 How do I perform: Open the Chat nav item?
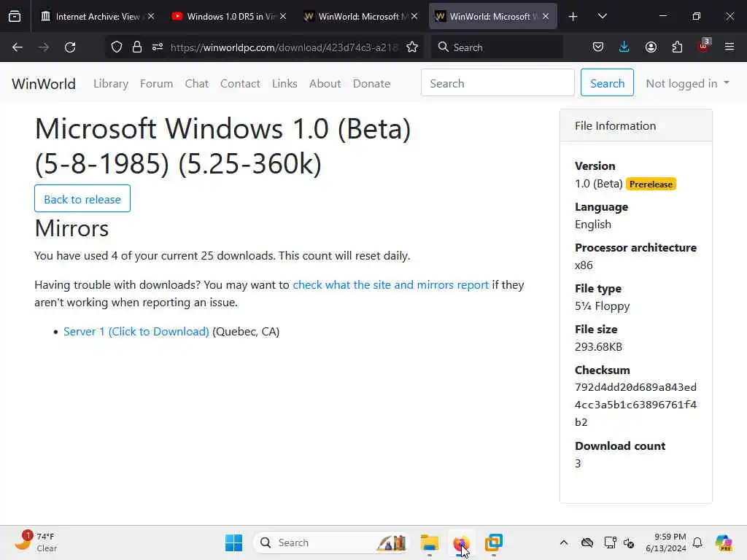pyautogui.click(x=197, y=83)
